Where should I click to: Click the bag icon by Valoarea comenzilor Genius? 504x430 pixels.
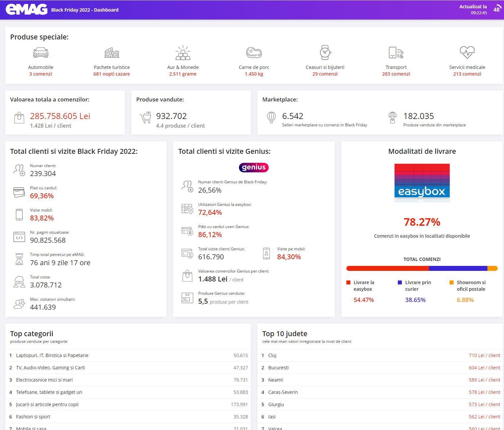(187, 276)
